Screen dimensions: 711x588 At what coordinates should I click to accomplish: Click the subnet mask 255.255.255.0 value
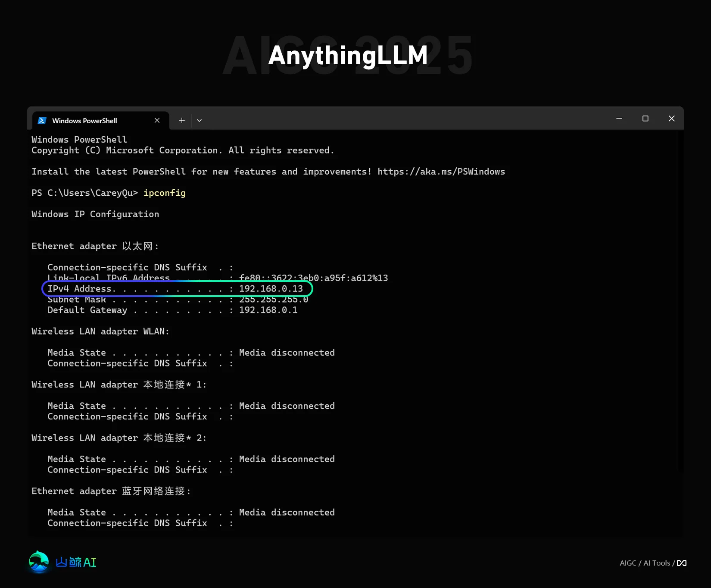274,299
